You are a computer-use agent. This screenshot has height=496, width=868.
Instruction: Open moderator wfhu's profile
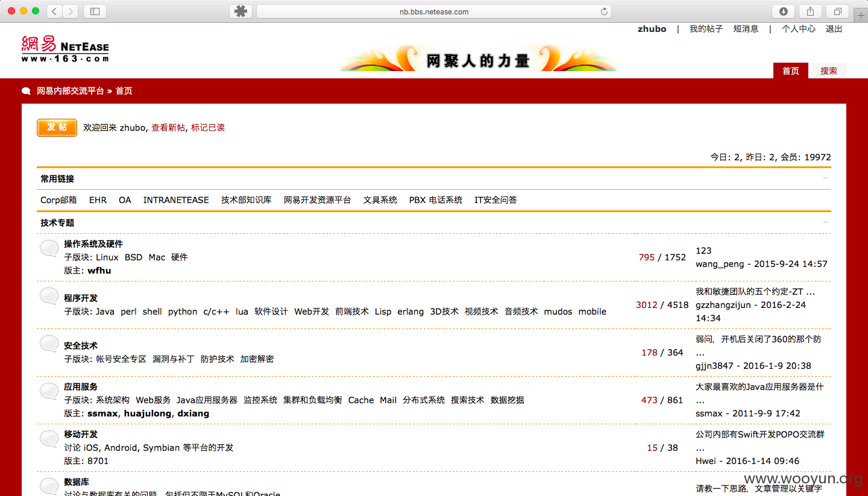(99, 271)
